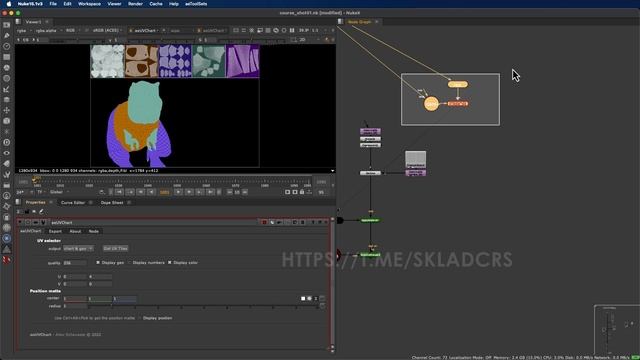Viewport: 640px width, 360px height.
Task: Open the color wheel beside center knob
Action: [x=309, y=298]
